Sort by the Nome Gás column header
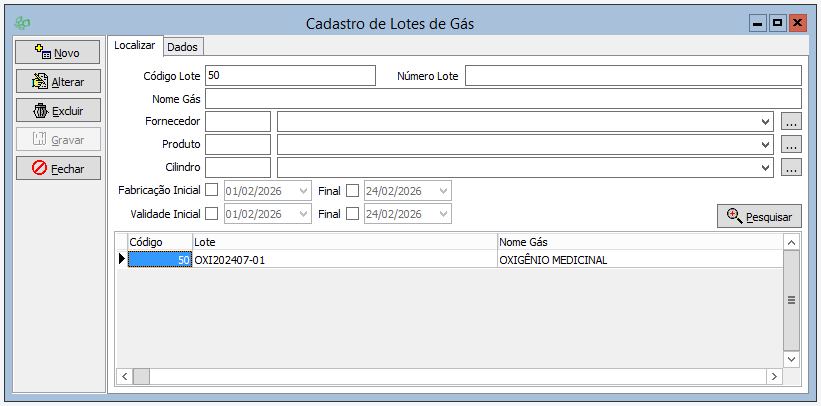Viewport: 821px width, 406px height. [638, 242]
